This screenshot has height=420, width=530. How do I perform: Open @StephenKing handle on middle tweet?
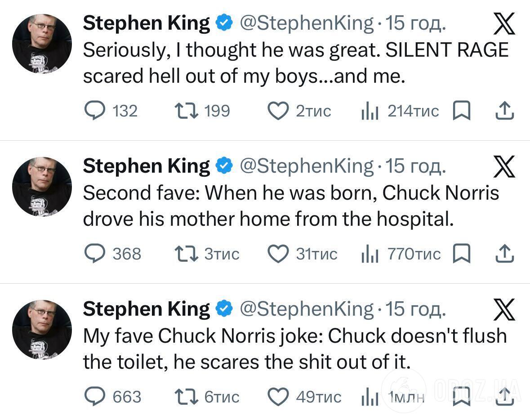pyautogui.click(x=307, y=166)
